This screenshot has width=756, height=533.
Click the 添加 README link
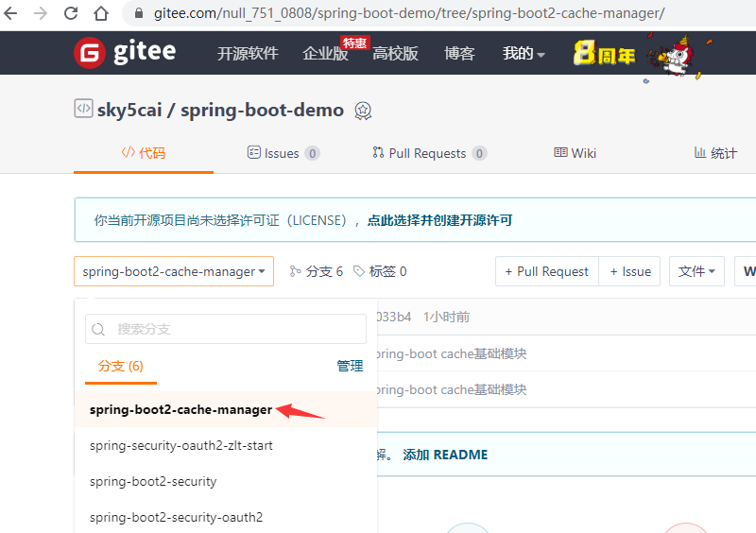(445, 455)
